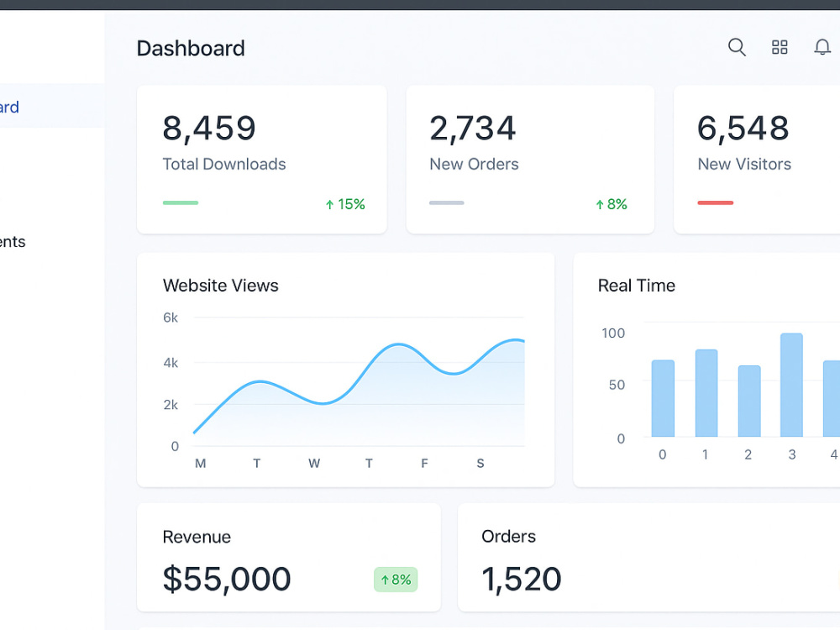Click the F day label on Website Views chart
Viewport: 840px width, 630px height.
click(x=424, y=464)
